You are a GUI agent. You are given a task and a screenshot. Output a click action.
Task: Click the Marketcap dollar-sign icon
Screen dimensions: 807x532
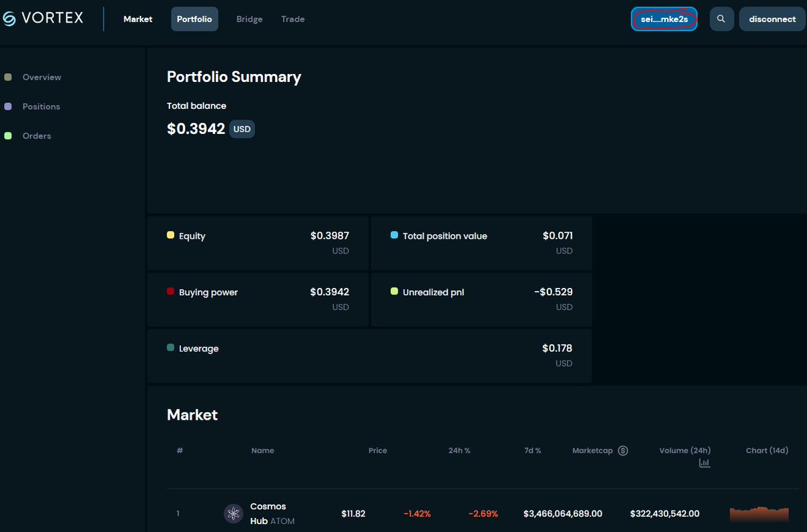[x=623, y=451]
